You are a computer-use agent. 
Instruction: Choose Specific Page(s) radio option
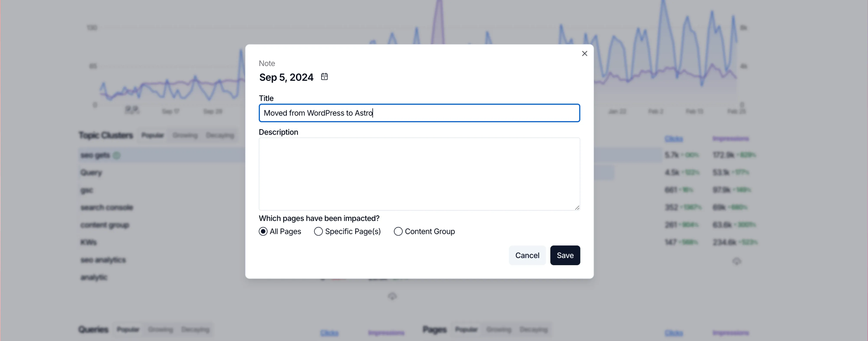(x=318, y=231)
